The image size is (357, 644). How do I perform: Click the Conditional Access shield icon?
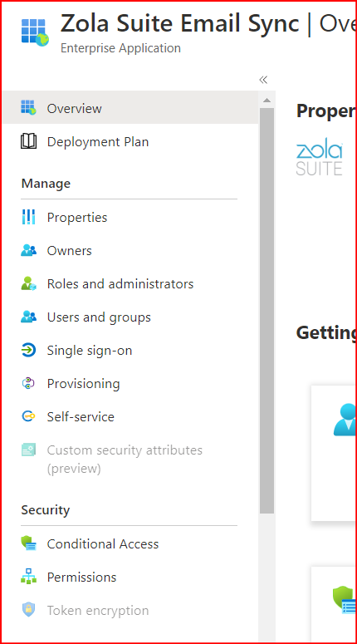(28, 543)
